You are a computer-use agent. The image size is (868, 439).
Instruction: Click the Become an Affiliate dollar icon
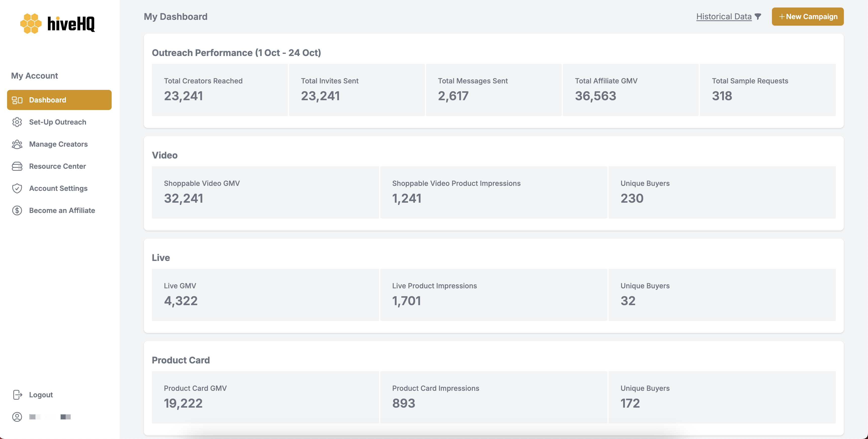[x=17, y=210]
